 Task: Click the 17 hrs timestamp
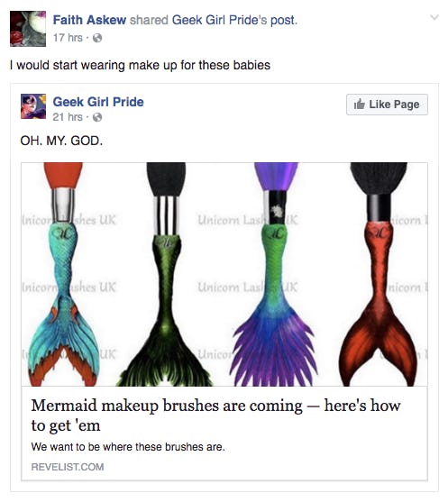[x=68, y=38]
